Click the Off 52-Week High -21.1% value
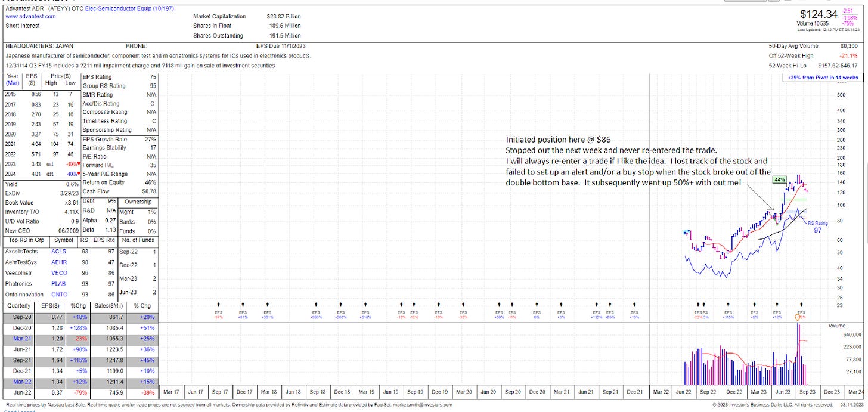 [x=850, y=56]
